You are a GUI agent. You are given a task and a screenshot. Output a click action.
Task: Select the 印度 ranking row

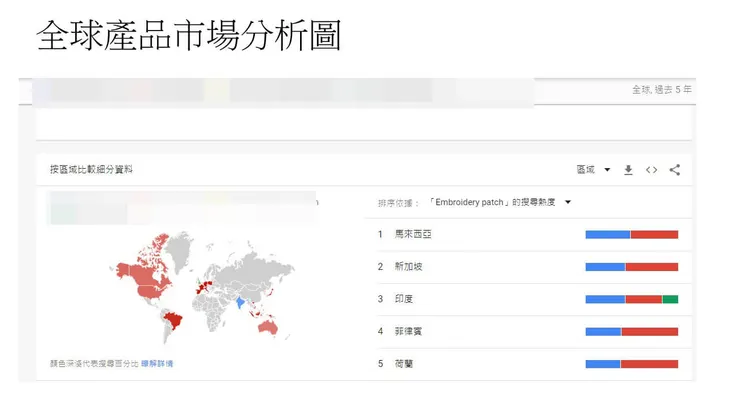[x=533, y=299]
